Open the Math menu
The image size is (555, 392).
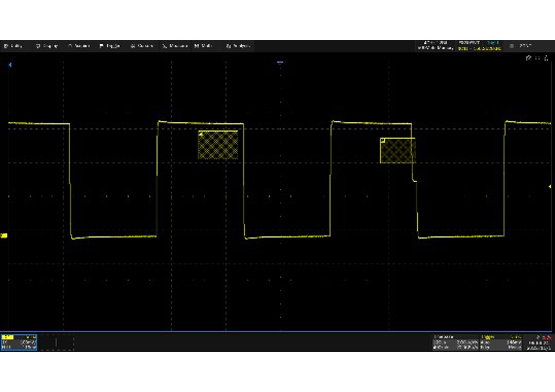click(x=203, y=46)
